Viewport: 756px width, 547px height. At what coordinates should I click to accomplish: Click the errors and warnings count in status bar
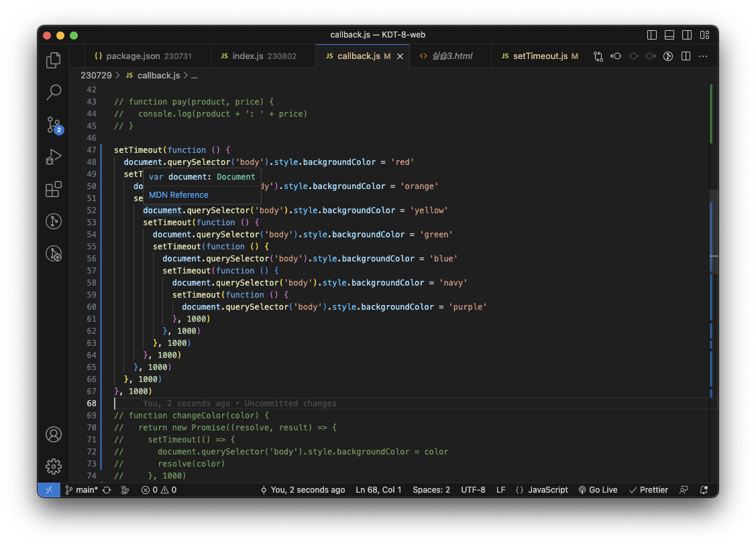[x=158, y=489]
